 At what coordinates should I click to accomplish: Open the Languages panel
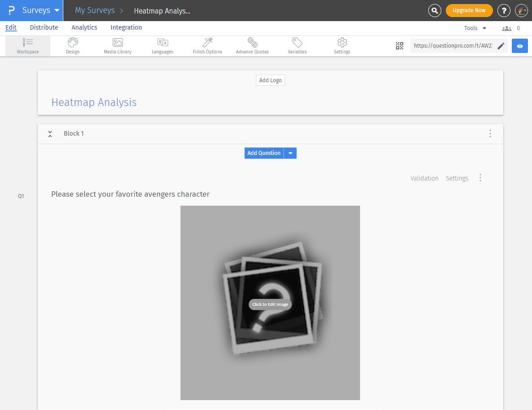(162, 45)
